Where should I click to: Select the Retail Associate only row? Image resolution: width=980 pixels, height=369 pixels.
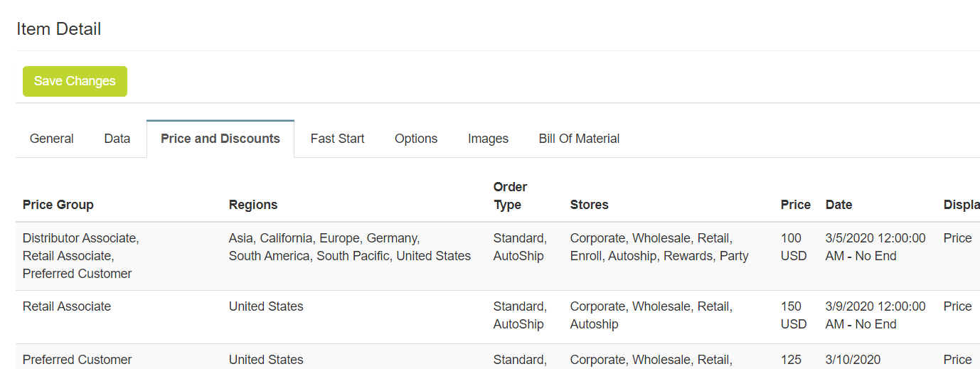pyautogui.click(x=67, y=306)
